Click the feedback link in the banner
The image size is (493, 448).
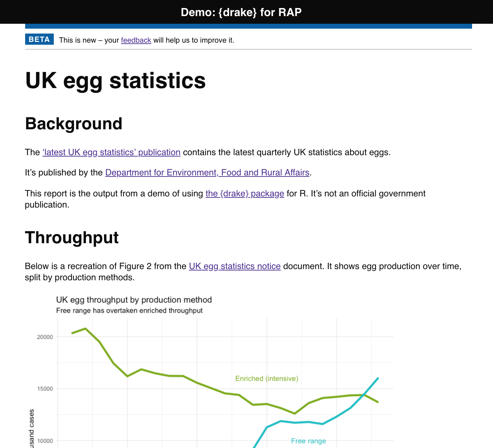(x=135, y=40)
